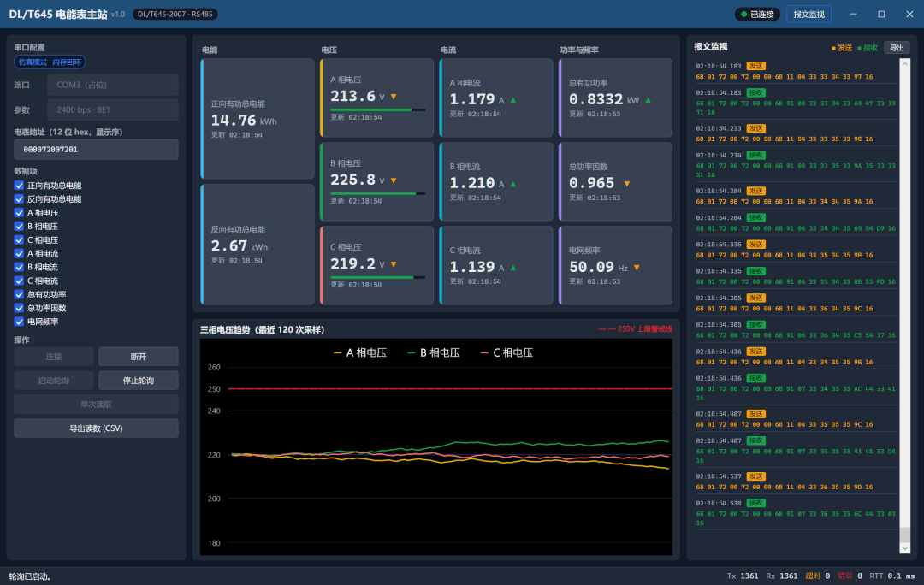This screenshot has height=585, width=924.
Task: Toggle the C 相电流 checkbox
Action: 20,281
